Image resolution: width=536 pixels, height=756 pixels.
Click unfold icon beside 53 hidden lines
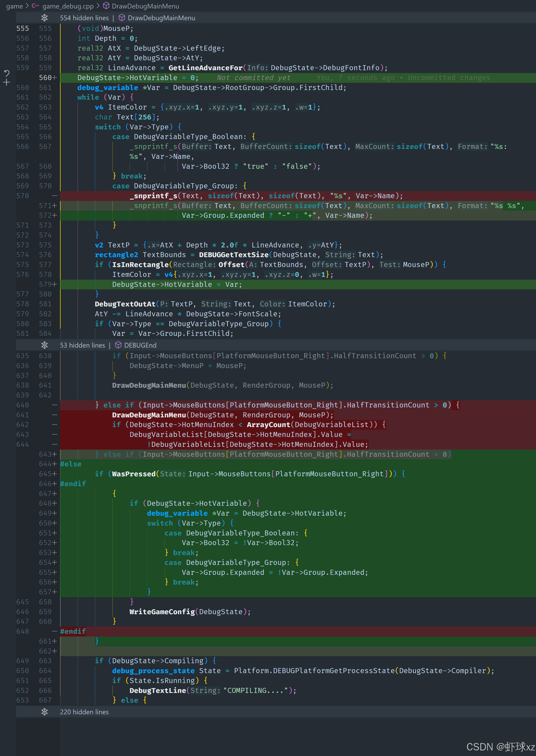coord(45,345)
